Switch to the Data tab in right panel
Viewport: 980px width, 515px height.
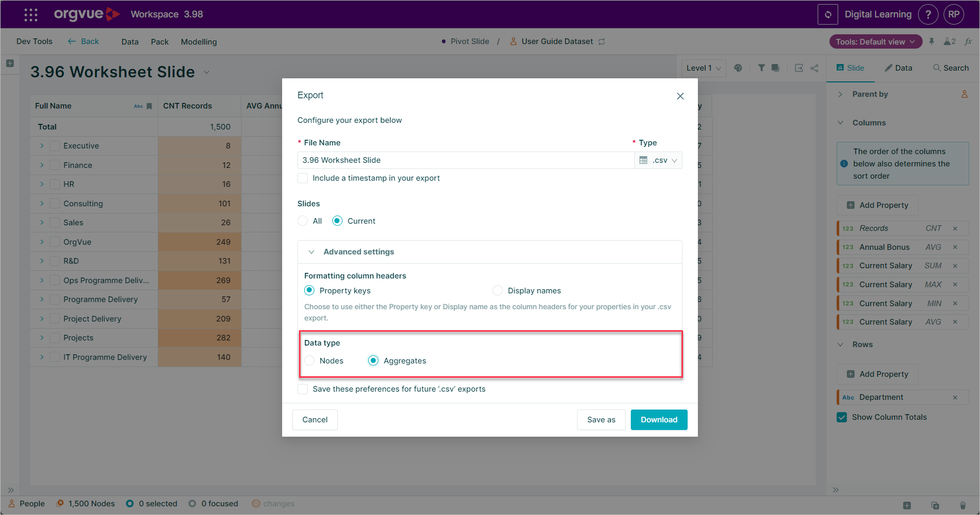tap(898, 68)
